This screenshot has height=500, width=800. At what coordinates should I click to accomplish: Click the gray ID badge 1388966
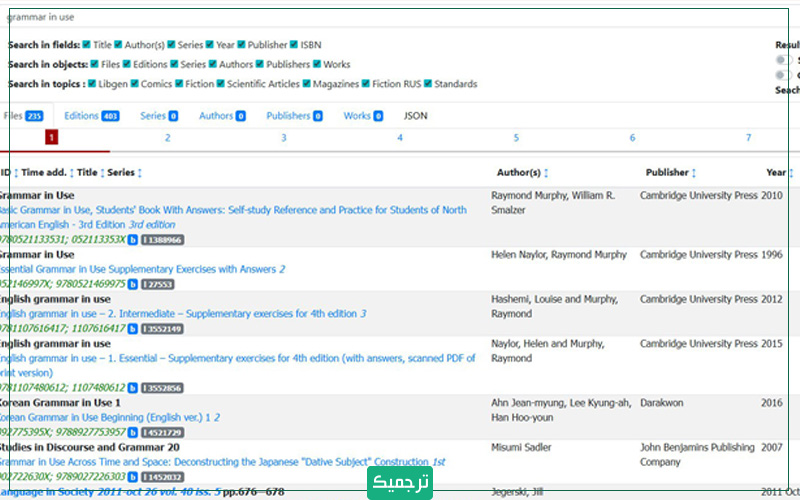coord(162,240)
